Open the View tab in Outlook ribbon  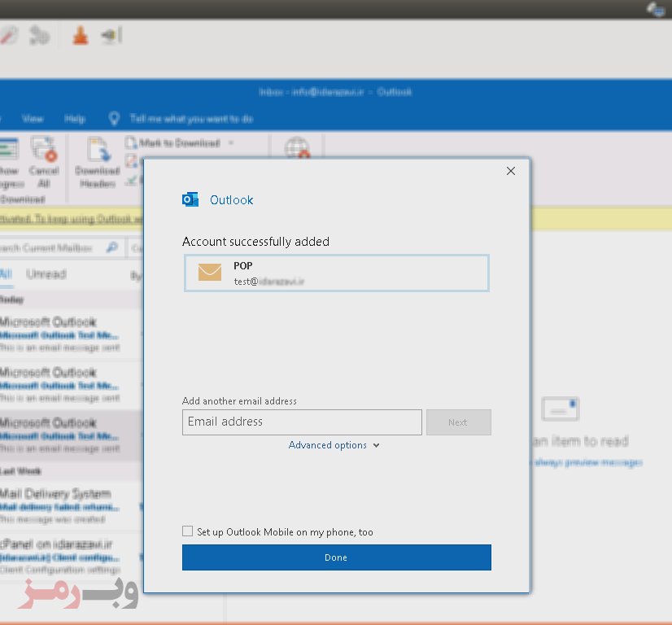(x=33, y=119)
